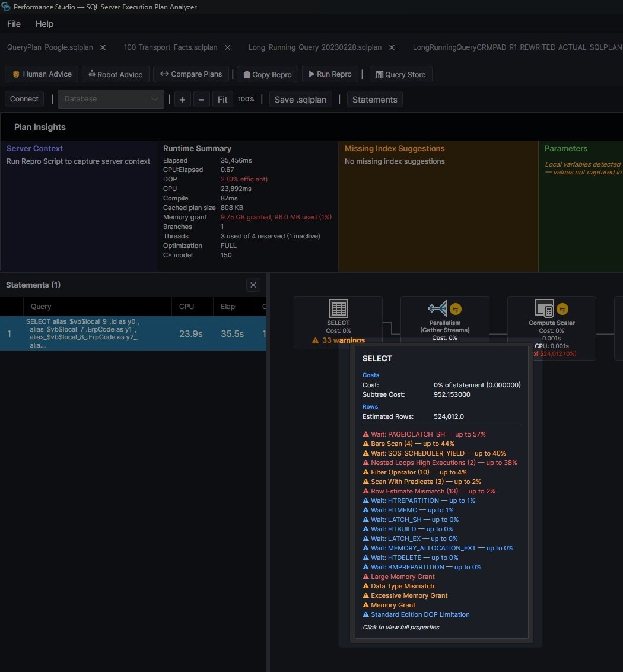Switch to Long_Running_Query_20230228.sqlplan tab

[x=315, y=47]
